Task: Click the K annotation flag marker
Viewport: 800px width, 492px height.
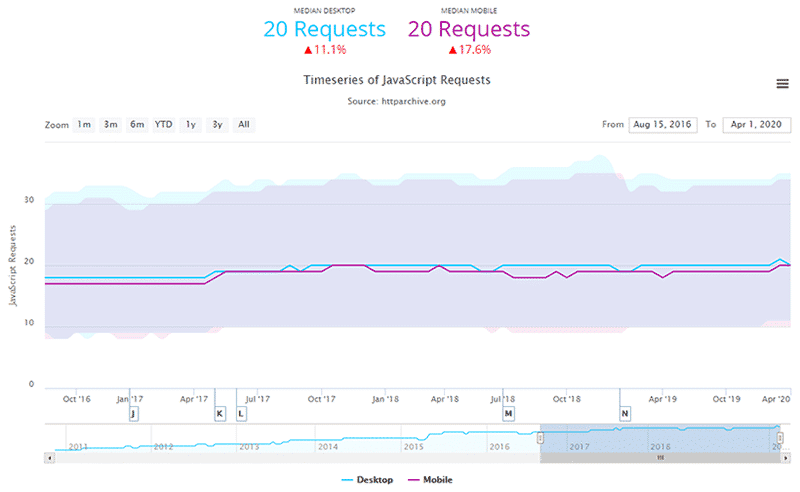Action: [x=220, y=413]
